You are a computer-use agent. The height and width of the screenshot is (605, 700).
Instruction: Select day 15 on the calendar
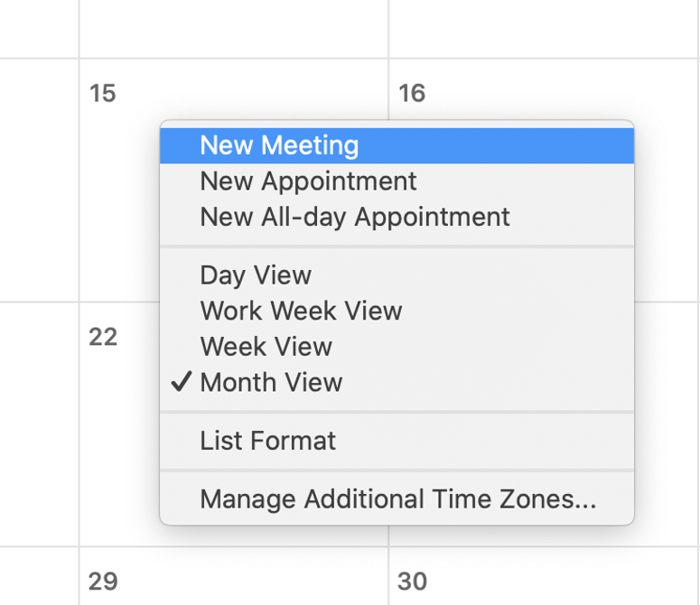[103, 94]
